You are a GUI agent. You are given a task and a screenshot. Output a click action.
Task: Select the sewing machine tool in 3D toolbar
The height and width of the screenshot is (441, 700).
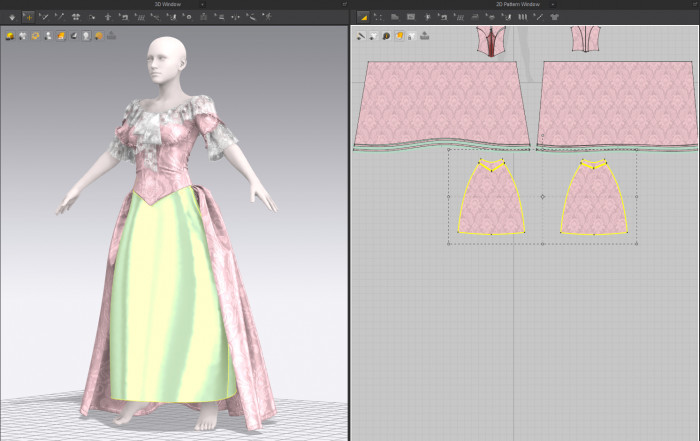pyautogui.click(x=124, y=17)
